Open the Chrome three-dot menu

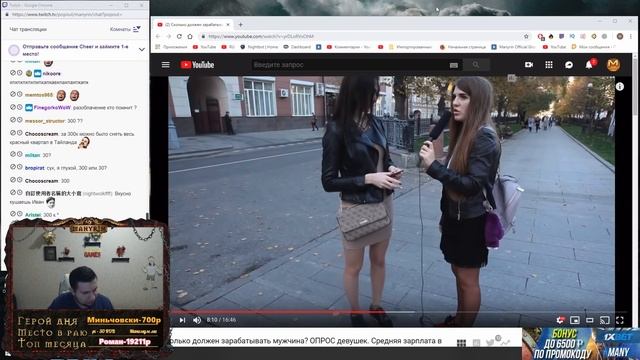(x=631, y=36)
